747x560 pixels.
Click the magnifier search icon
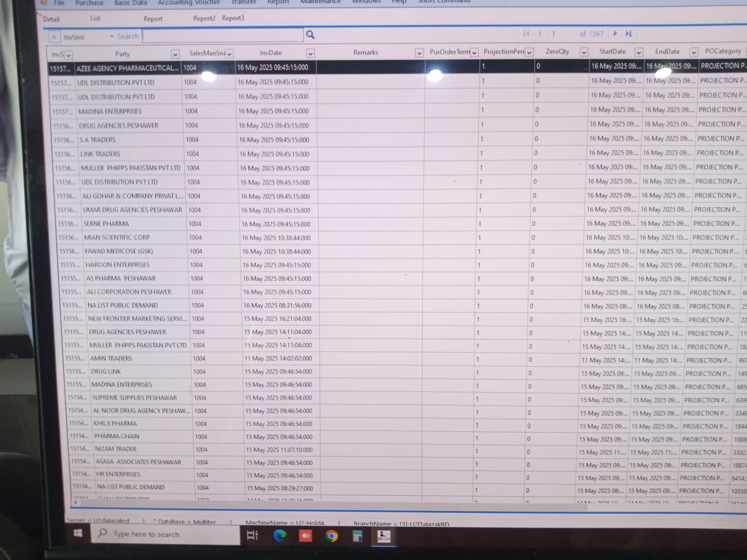pos(310,35)
